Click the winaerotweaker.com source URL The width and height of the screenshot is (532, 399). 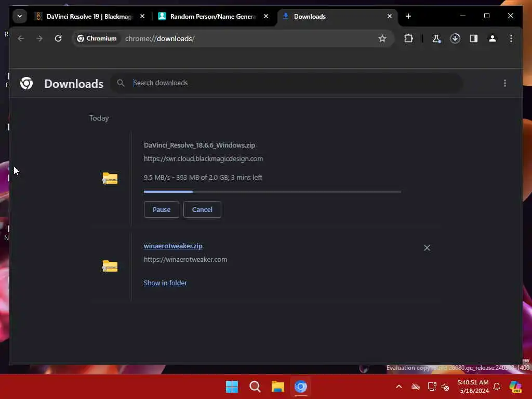tap(185, 260)
